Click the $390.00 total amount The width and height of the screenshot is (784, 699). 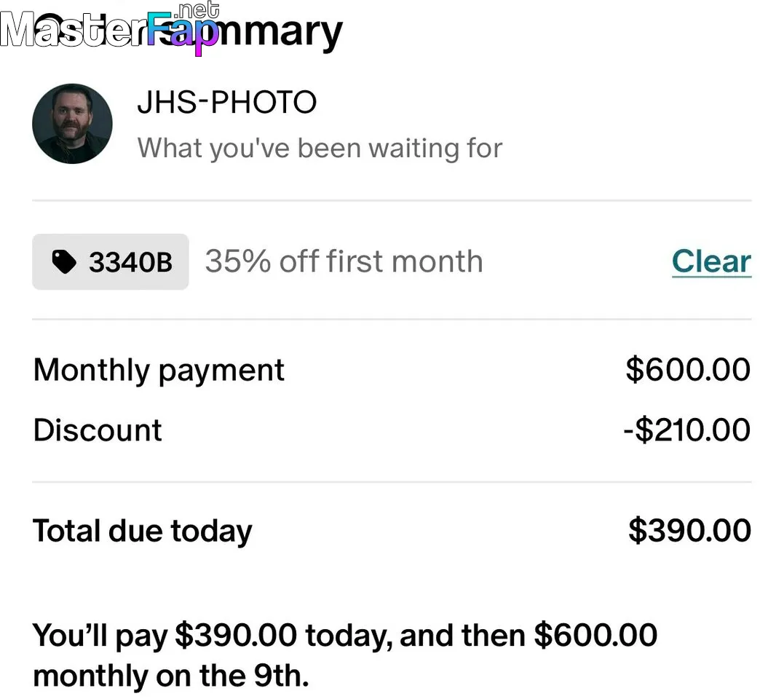(689, 530)
